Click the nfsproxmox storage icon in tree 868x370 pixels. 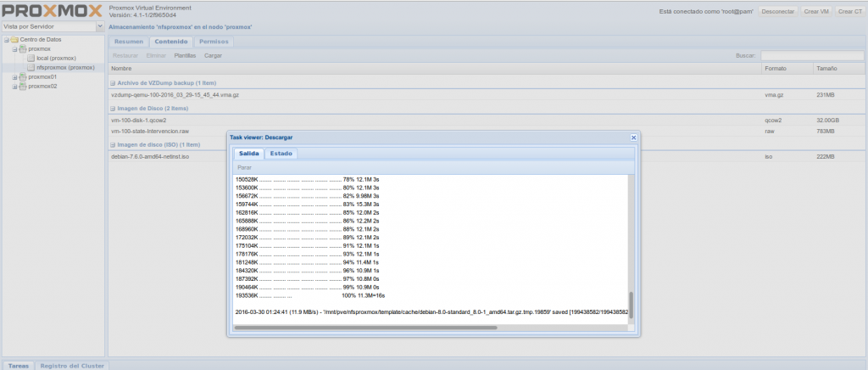point(31,68)
